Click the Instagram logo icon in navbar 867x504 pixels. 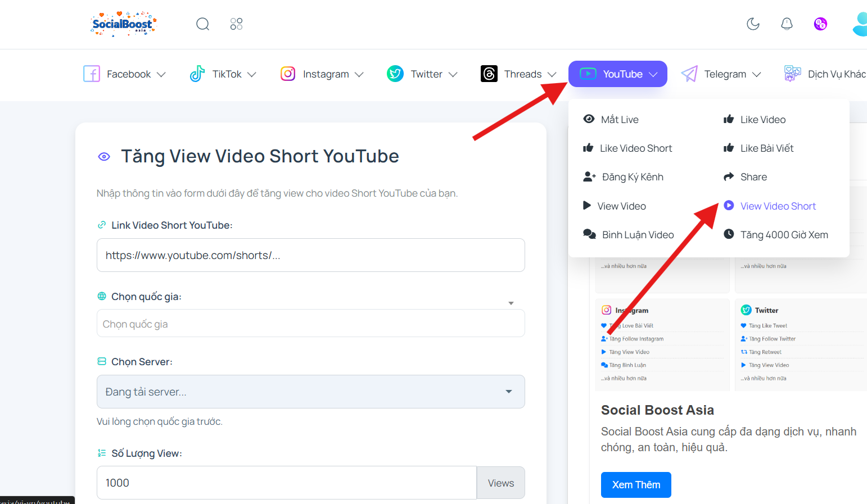[288, 74]
